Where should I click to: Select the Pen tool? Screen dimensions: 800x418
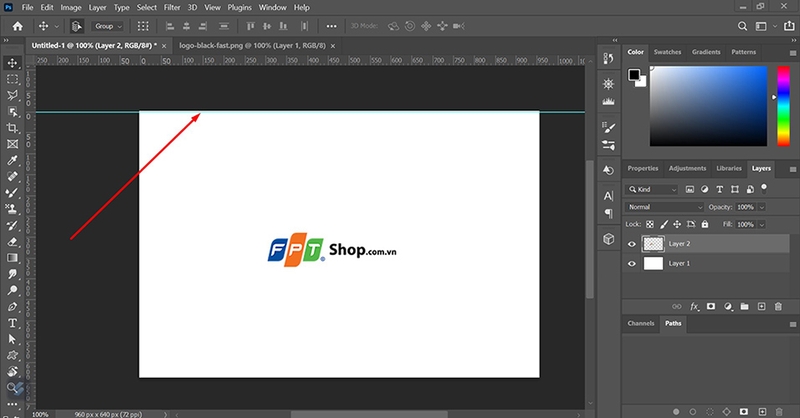pyautogui.click(x=12, y=307)
